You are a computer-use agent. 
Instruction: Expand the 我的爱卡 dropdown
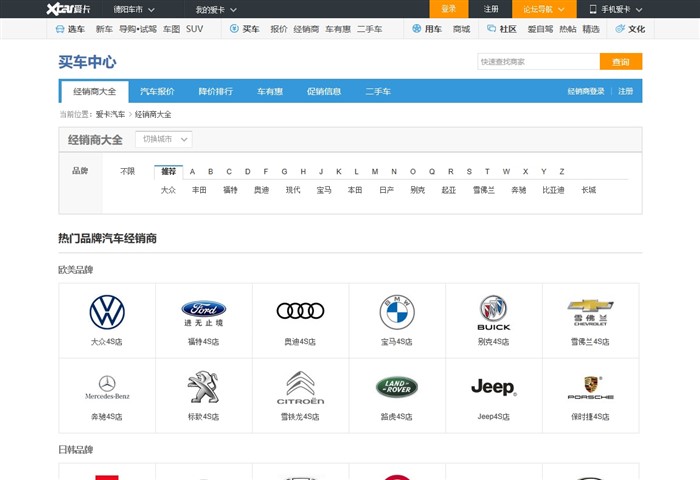(x=216, y=9)
